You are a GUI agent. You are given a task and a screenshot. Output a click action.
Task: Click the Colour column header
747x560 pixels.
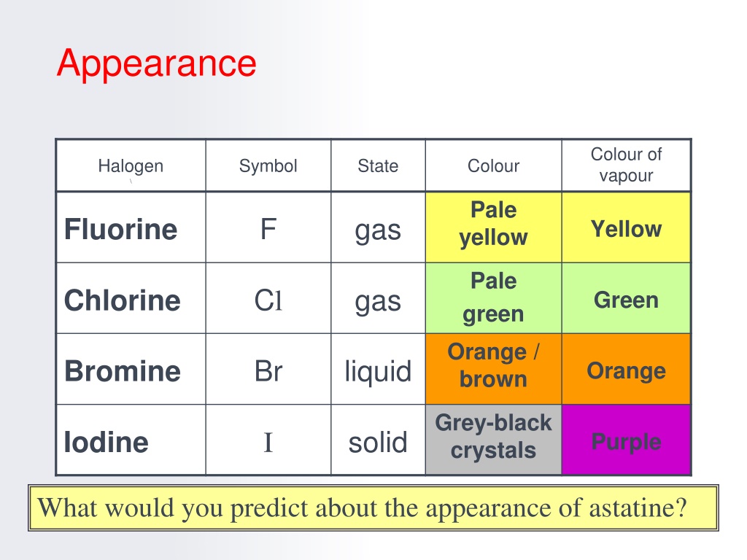[494, 166]
